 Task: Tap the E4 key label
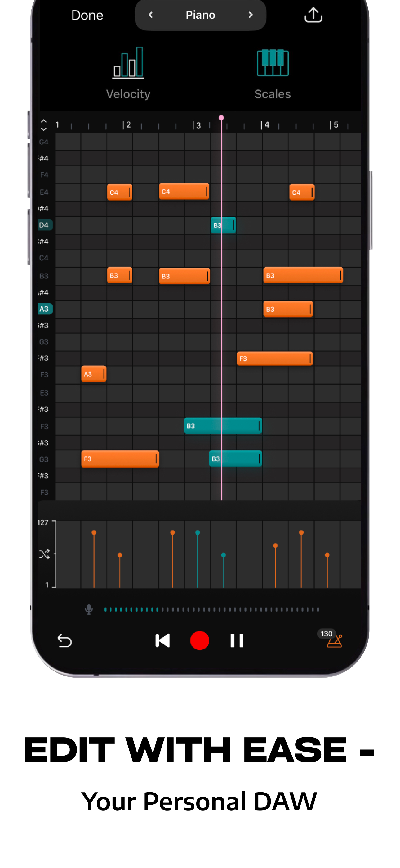pyautogui.click(x=44, y=192)
